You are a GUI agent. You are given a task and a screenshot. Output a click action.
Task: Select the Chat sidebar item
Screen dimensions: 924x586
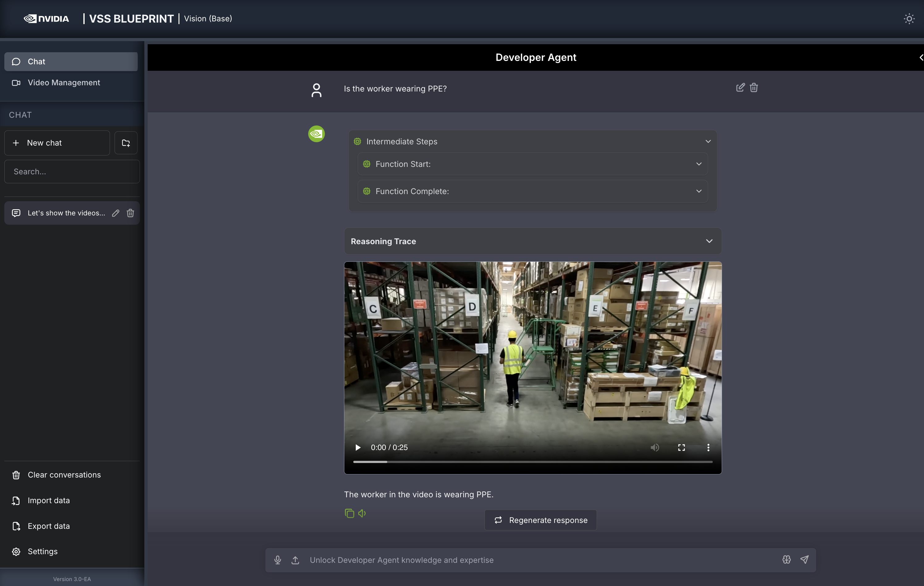[x=71, y=62]
